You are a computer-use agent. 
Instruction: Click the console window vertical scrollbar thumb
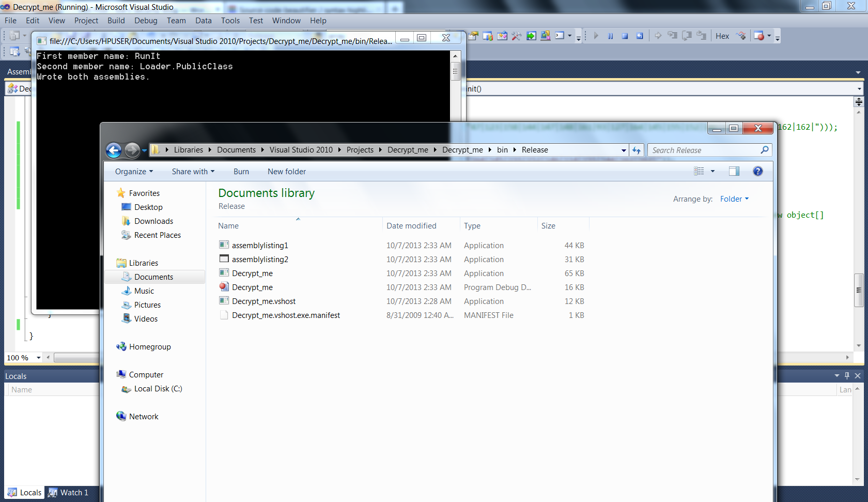coord(455,71)
